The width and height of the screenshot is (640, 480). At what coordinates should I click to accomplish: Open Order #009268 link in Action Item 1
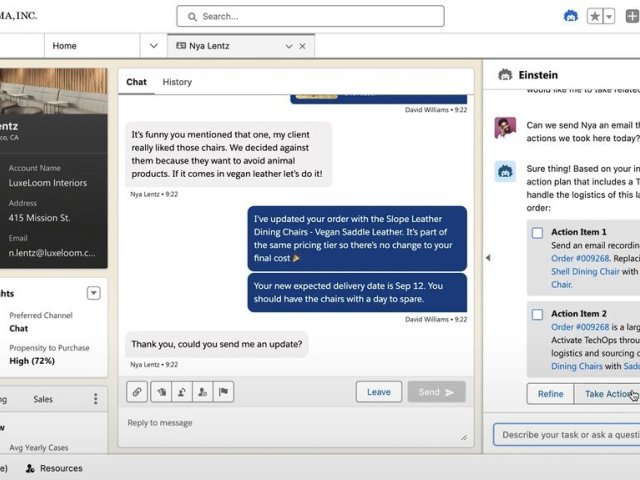click(x=580, y=258)
